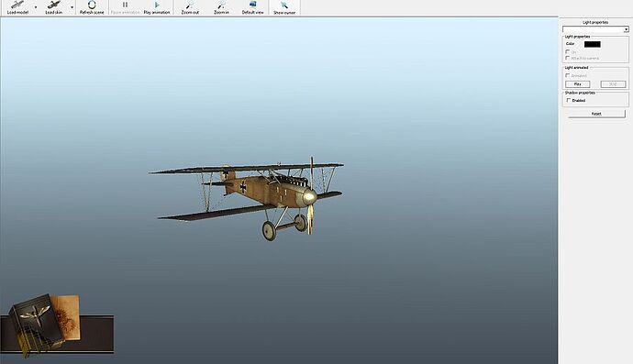
Task: Click the Reset button in light panel
Action: click(x=596, y=114)
